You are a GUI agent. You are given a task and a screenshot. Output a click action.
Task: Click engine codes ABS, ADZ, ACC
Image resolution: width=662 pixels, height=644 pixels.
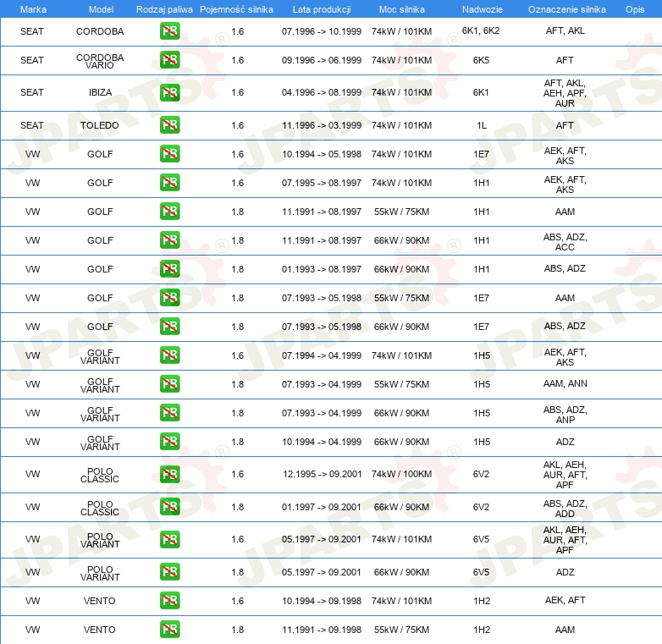pos(565,242)
